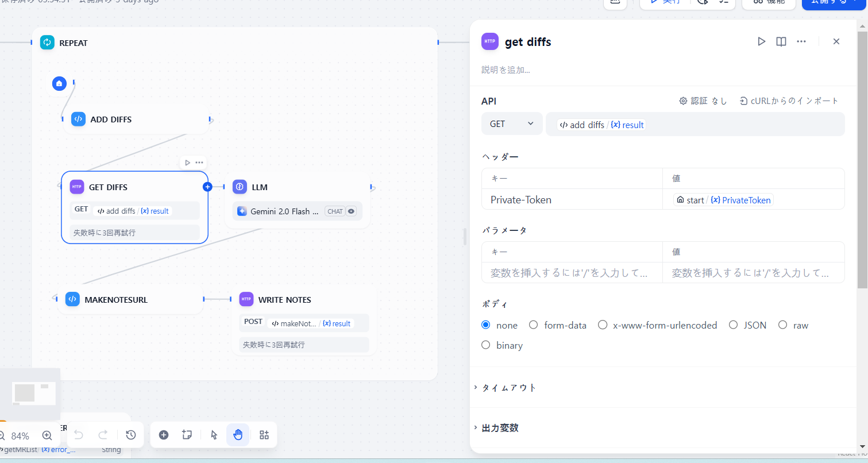Click the vision eye badge on the LLM node
This screenshot has height=463, width=868.
pyautogui.click(x=351, y=211)
